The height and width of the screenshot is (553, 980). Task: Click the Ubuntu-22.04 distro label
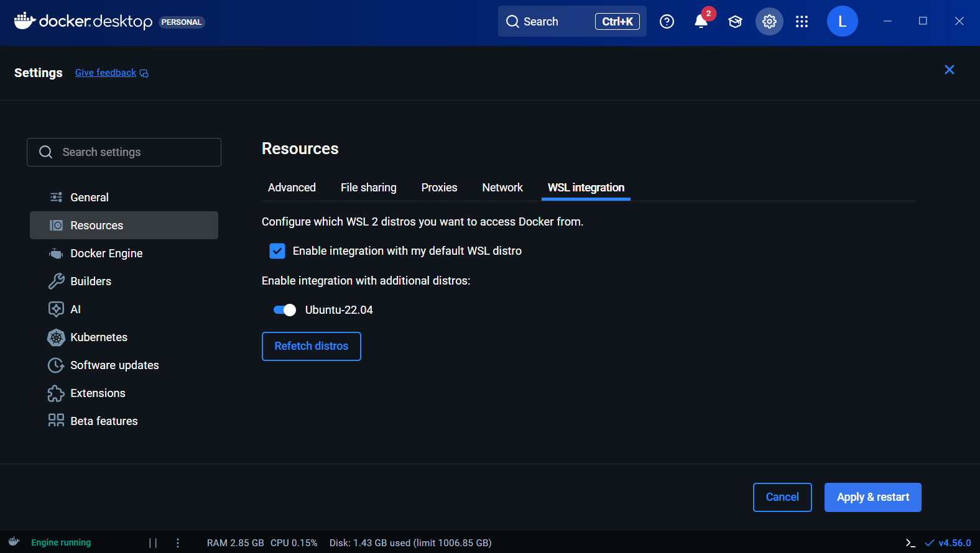click(x=339, y=310)
